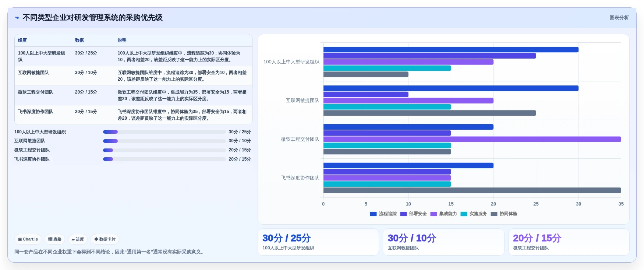Open the 30分 / 10分 summary card
The height and width of the screenshot is (270, 644).
pyautogui.click(x=443, y=242)
